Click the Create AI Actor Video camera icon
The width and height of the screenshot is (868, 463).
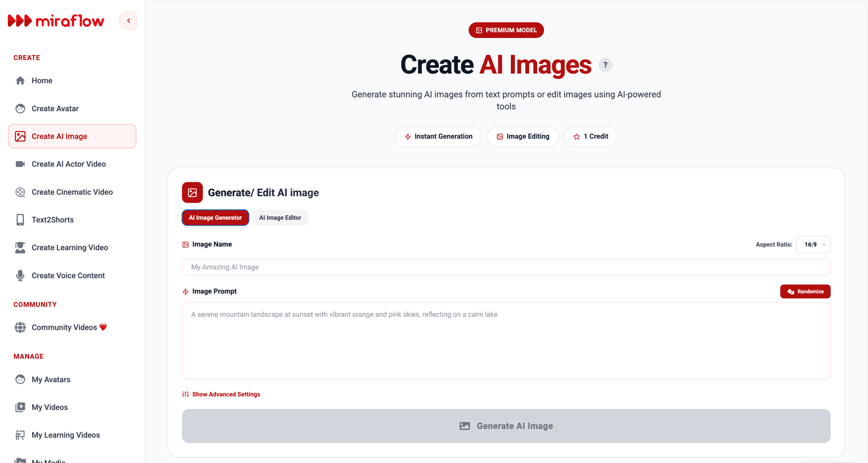(20, 164)
